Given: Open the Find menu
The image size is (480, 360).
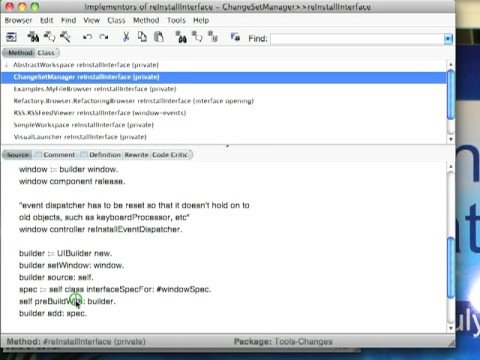Looking at the screenshot, I should point(68,20).
